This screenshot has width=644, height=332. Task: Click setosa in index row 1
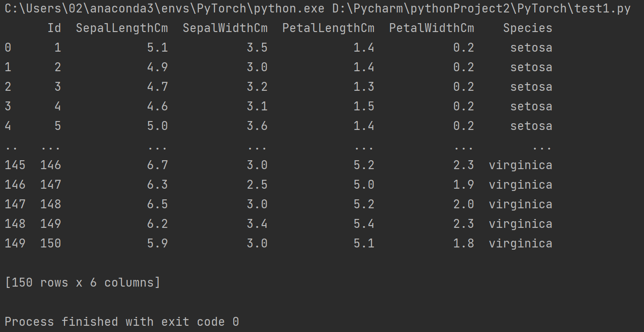click(x=531, y=67)
